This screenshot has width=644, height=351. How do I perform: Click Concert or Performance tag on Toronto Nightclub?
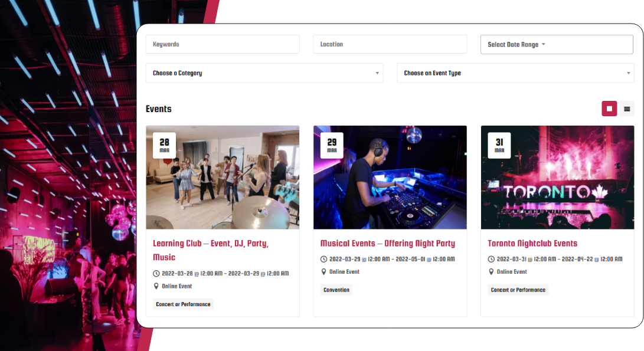(518, 290)
